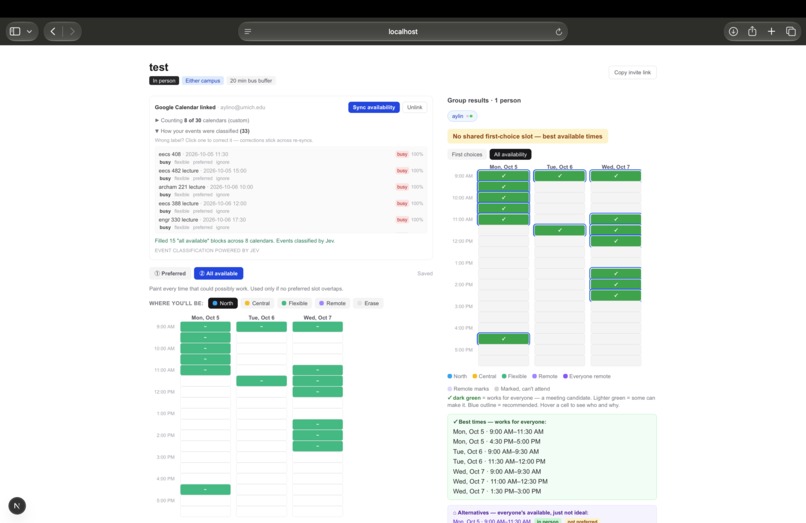Click the Either campus tag

(203, 81)
